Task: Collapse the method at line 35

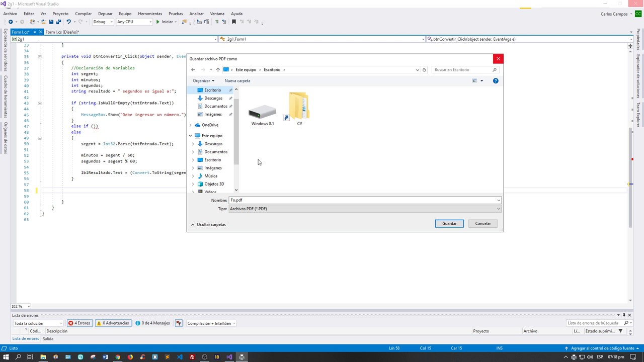Action: pyautogui.click(x=39, y=56)
